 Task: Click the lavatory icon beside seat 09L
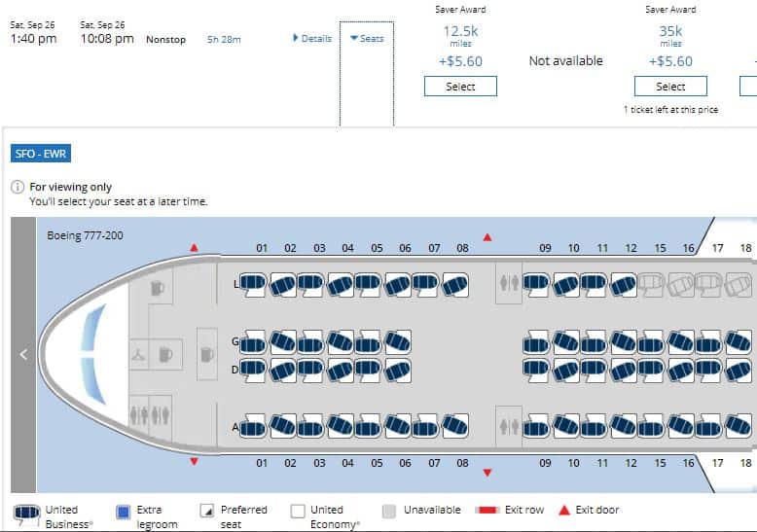[x=509, y=283]
